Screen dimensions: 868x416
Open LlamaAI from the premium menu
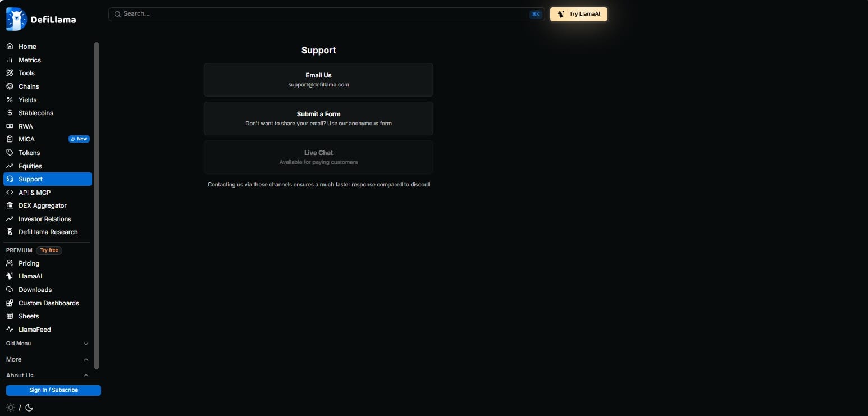click(48, 276)
